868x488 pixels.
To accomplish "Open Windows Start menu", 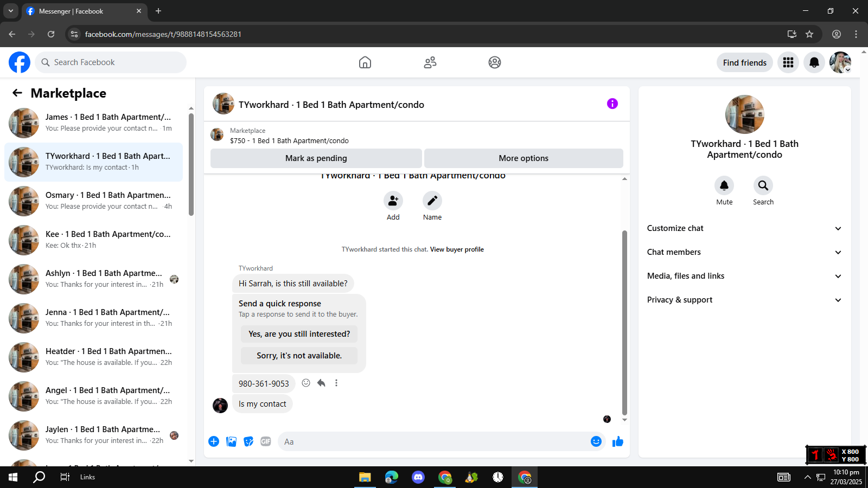I will coord(13,477).
